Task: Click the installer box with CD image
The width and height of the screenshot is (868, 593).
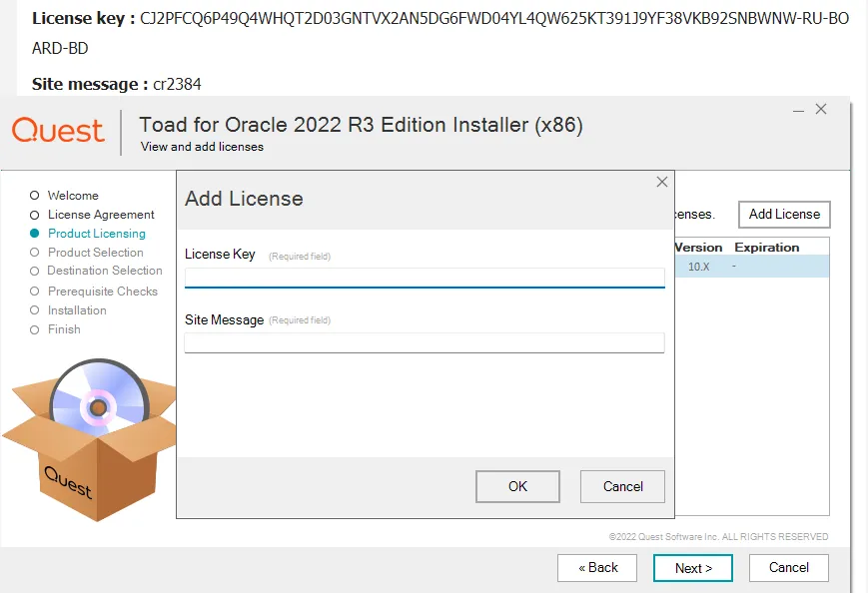Action: pos(88,439)
